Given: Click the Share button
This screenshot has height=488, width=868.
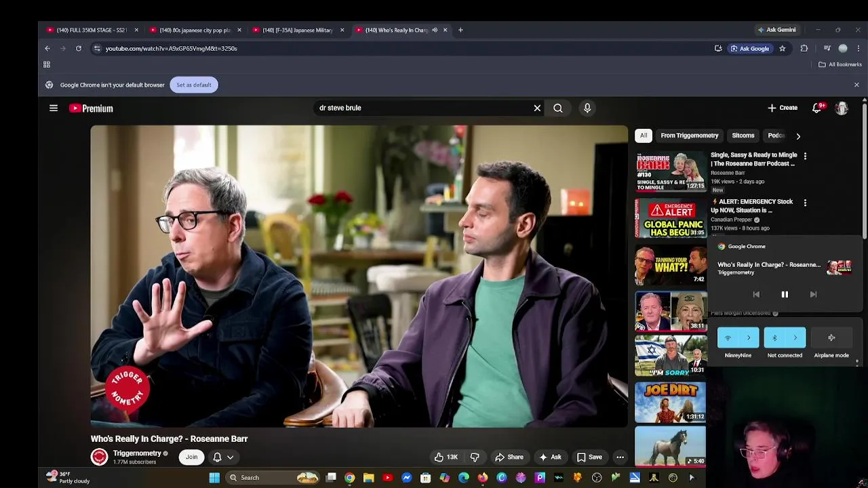Looking at the screenshot, I should tap(509, 457).
